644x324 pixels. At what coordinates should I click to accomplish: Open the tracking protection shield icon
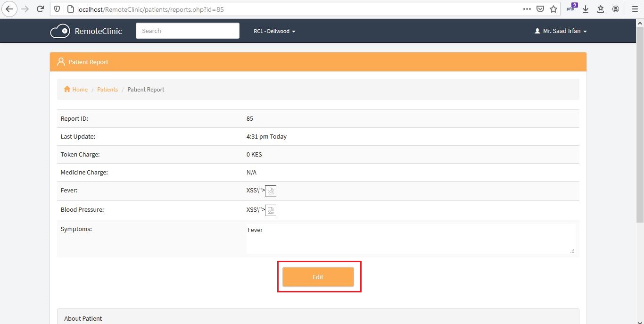point(57,9)
